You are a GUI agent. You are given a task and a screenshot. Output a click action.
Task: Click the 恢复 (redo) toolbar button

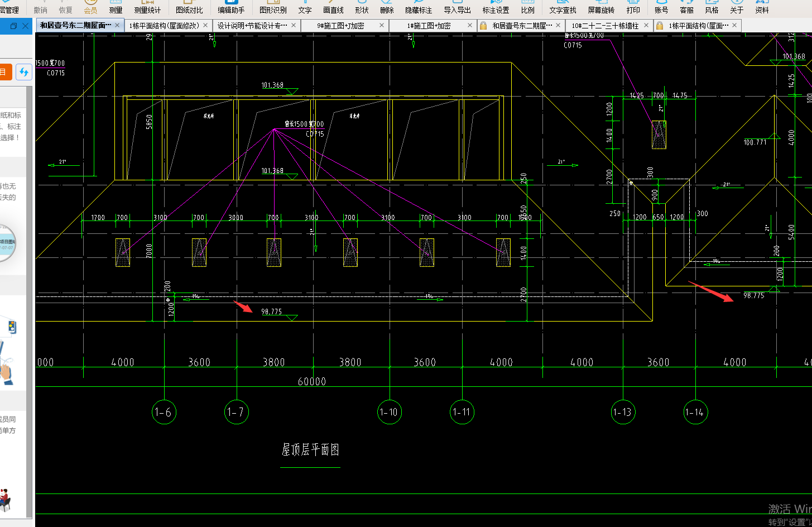click(x=65, y=7)
